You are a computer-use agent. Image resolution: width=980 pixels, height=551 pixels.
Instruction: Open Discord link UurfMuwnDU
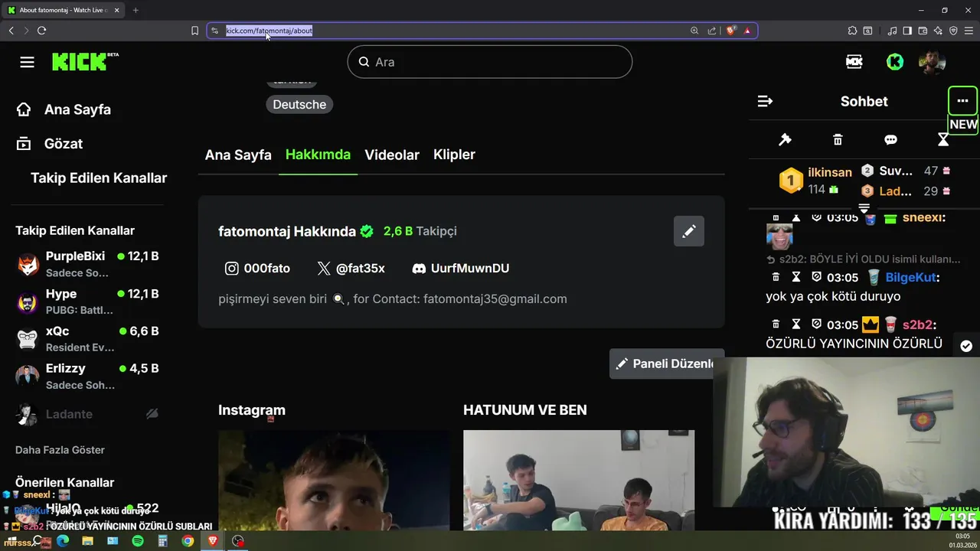click(460, 269)
